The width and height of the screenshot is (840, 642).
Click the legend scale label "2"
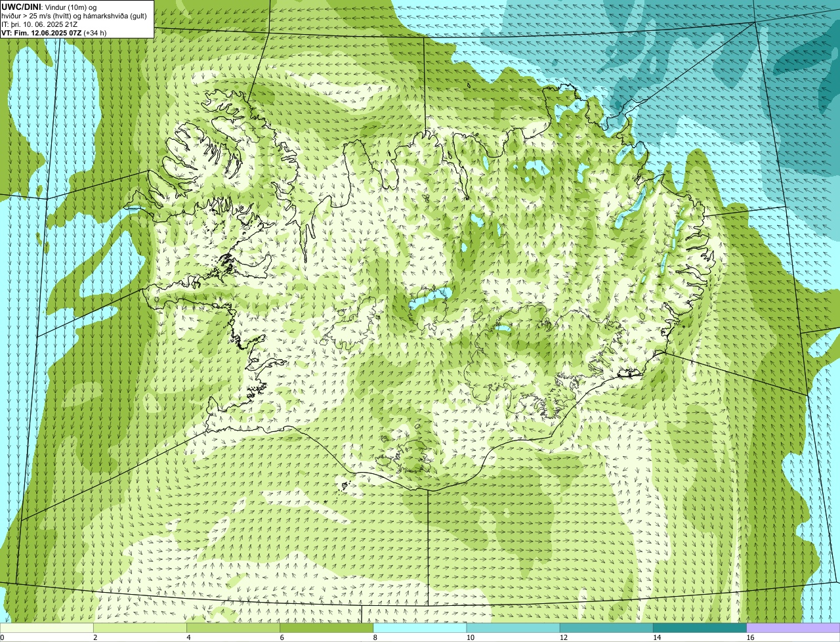[95, 637]
